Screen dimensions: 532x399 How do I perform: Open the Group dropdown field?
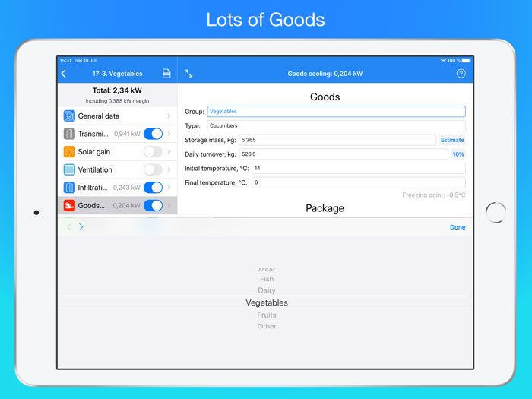coord(336,112)
